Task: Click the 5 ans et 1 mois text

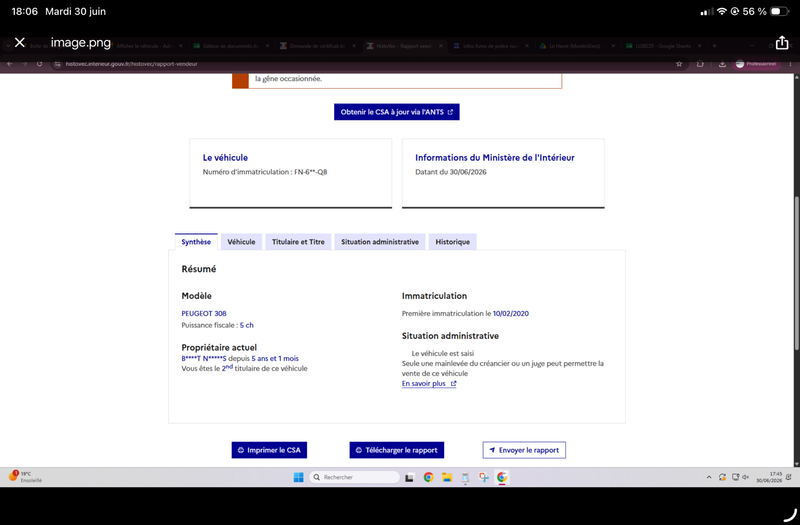Action: [x=275, y=358]
